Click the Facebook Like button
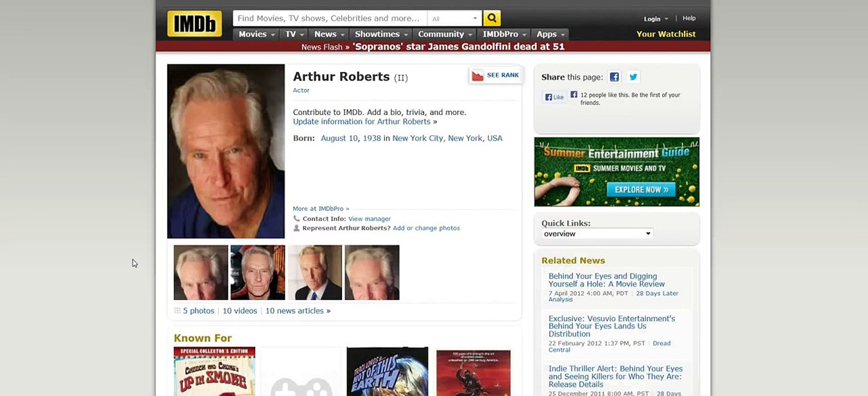This screenshot has width=868, height=396. pyautogui.click(x=554, y=97)
